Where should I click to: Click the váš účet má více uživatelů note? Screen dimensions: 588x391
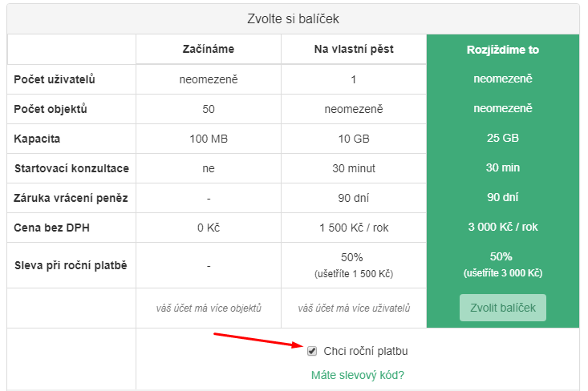click(354, 308)
